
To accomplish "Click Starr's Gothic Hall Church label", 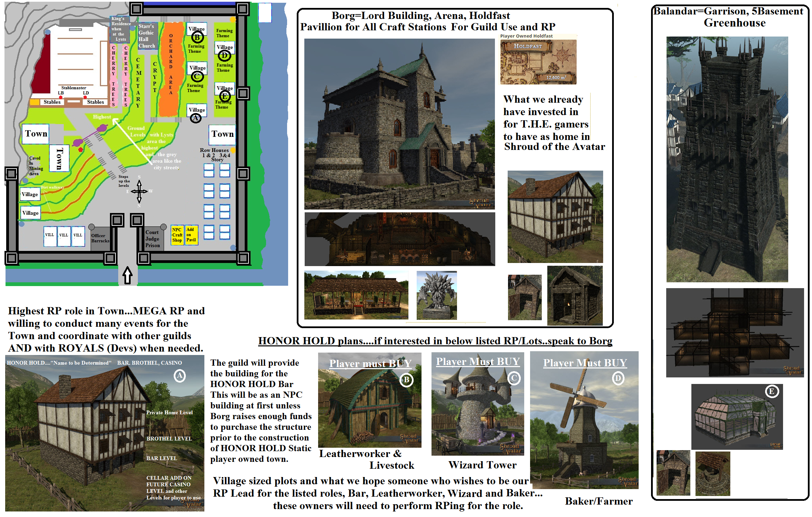I will (x=147, y=36).
